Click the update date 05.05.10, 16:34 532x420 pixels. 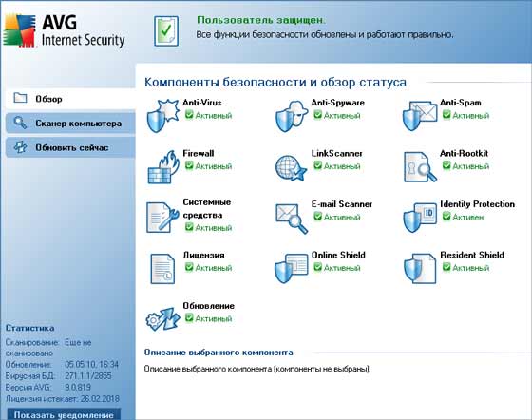tap(91, 364)
